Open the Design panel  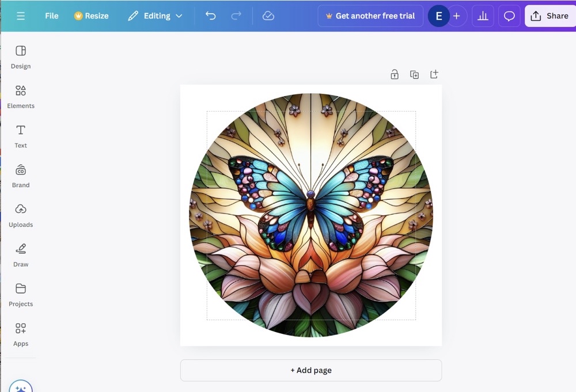pyautogui.click(x=21, y=57)
